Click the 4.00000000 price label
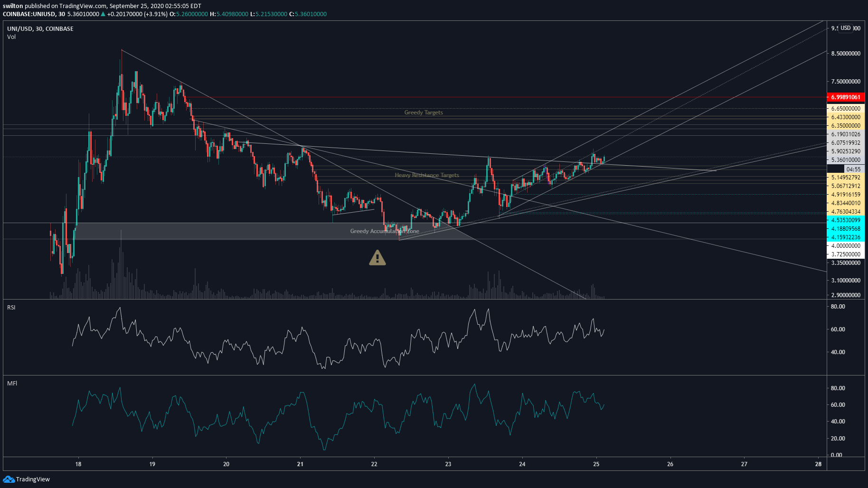868x488 pixels. coord(846,246)
